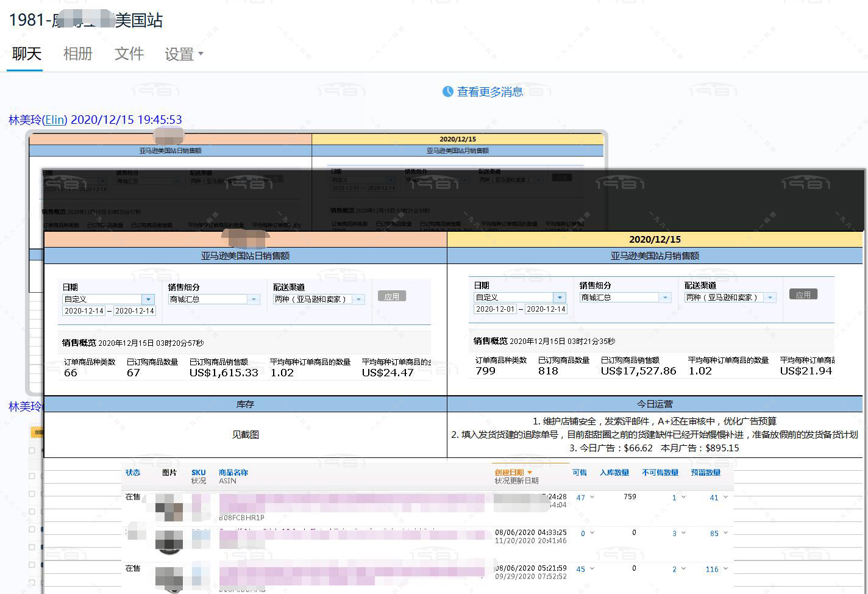Expand chevron next to reserved quantity 116

[x=725, y=569]
